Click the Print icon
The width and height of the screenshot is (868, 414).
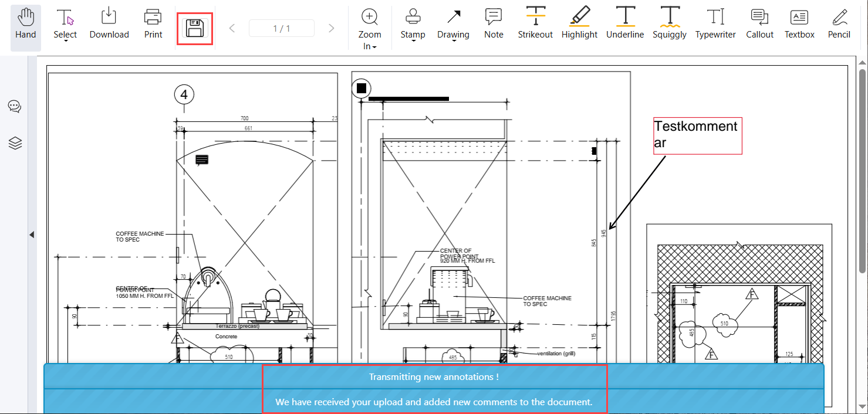[x=153, y=25]
